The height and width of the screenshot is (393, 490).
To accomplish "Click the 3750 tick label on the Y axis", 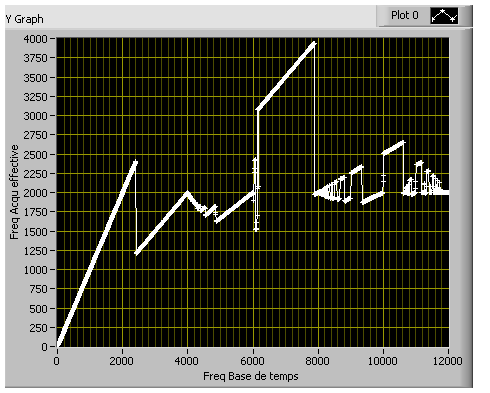I will [x=35, y=58].
